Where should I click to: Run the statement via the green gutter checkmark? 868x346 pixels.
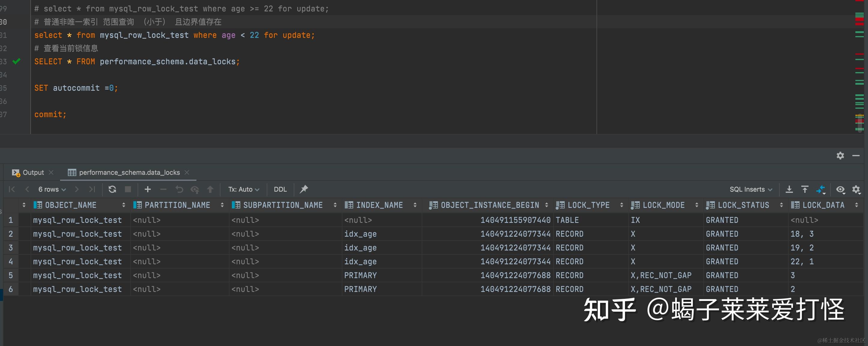[x=16, y=61]
